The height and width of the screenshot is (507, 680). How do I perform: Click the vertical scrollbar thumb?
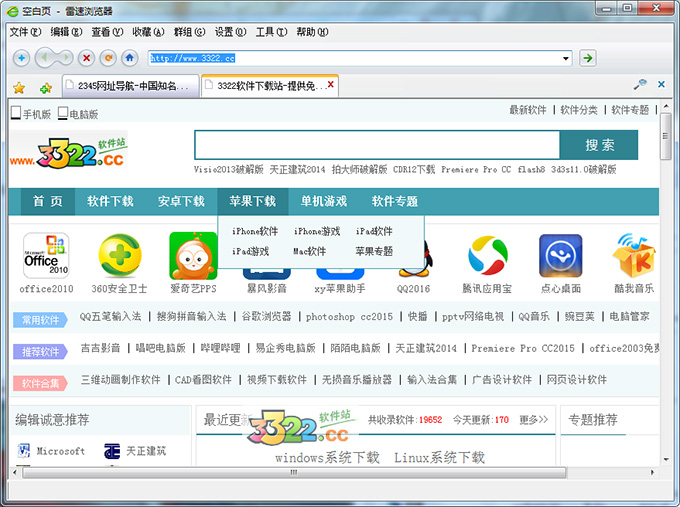(666, 136)
